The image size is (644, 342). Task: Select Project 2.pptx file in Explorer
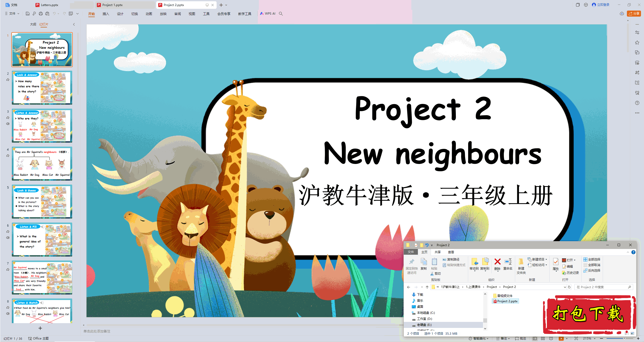505,301
